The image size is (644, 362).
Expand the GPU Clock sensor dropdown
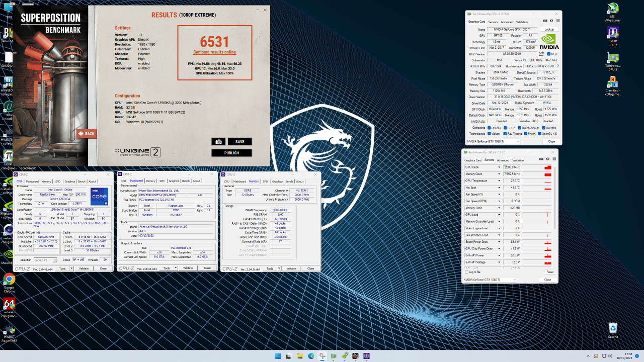tap(500, 167)
